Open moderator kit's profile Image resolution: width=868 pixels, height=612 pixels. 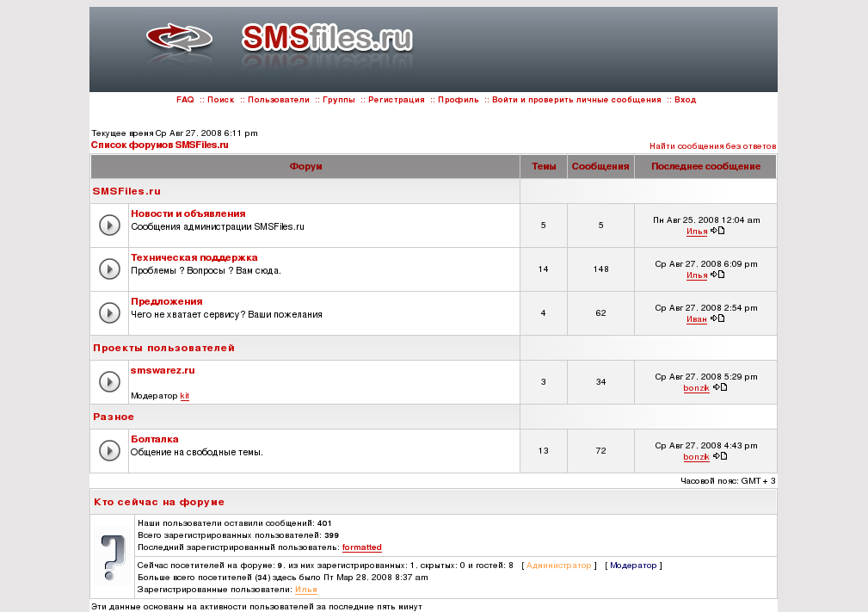(x=184, y=396)
